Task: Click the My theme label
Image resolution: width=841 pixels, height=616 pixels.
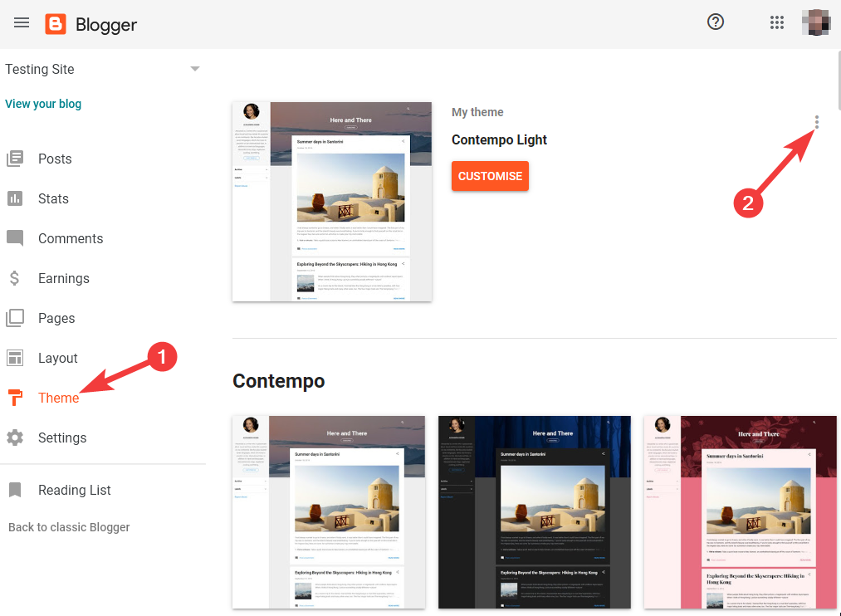Action: click(x=477, y=112)
